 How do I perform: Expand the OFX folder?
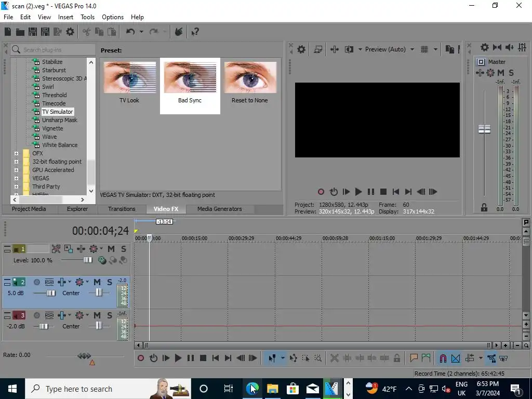16,153
